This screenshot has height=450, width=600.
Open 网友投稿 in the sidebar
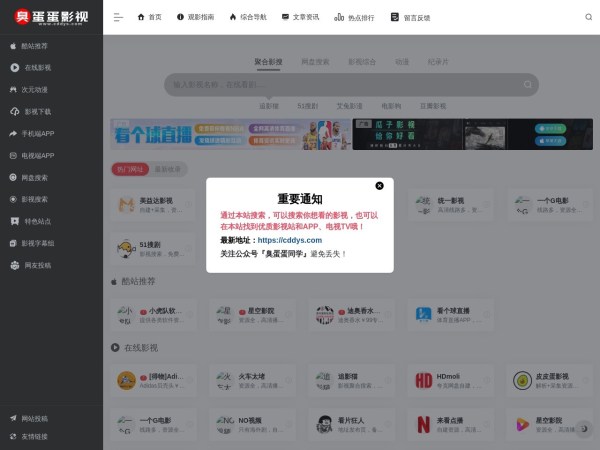[x=36, y=266]
